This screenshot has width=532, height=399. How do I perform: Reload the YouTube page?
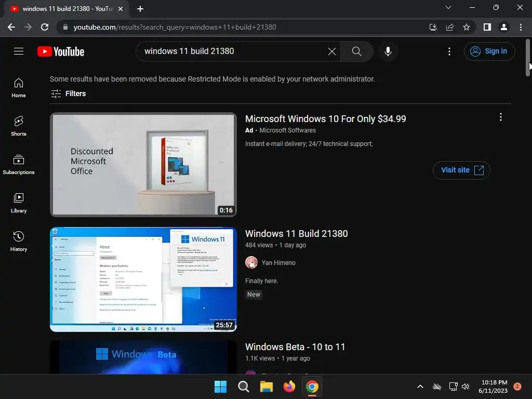click(x=45, y=27)
